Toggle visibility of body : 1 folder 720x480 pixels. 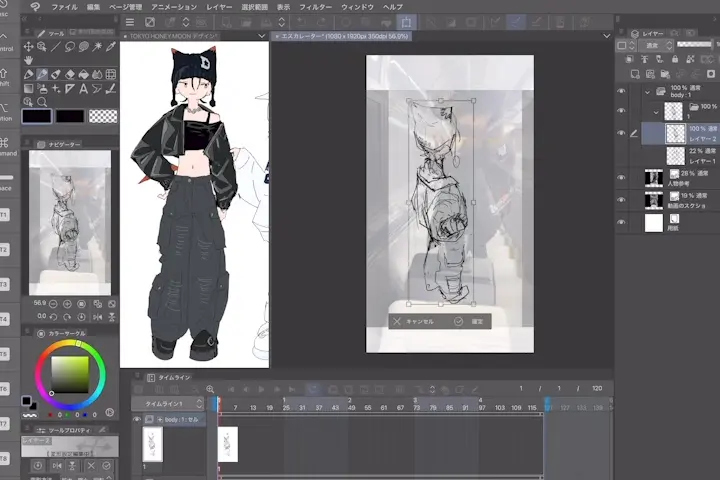[622, 92]
